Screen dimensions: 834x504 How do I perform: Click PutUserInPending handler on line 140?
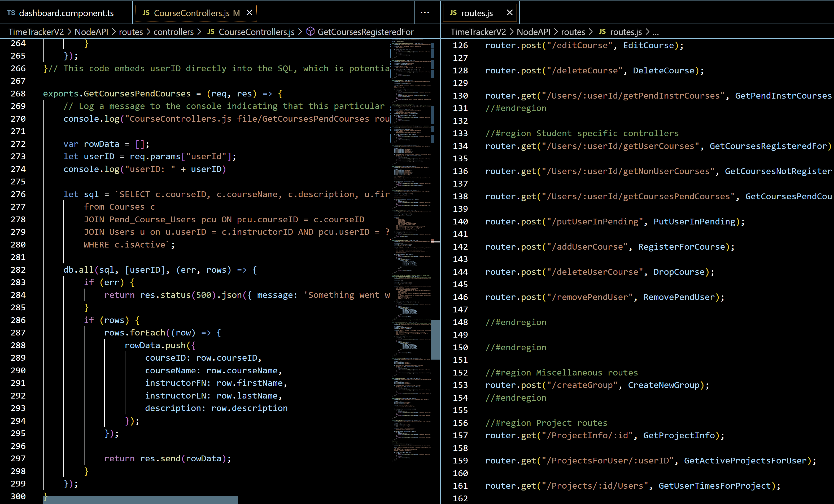click(x=694, y=222)
